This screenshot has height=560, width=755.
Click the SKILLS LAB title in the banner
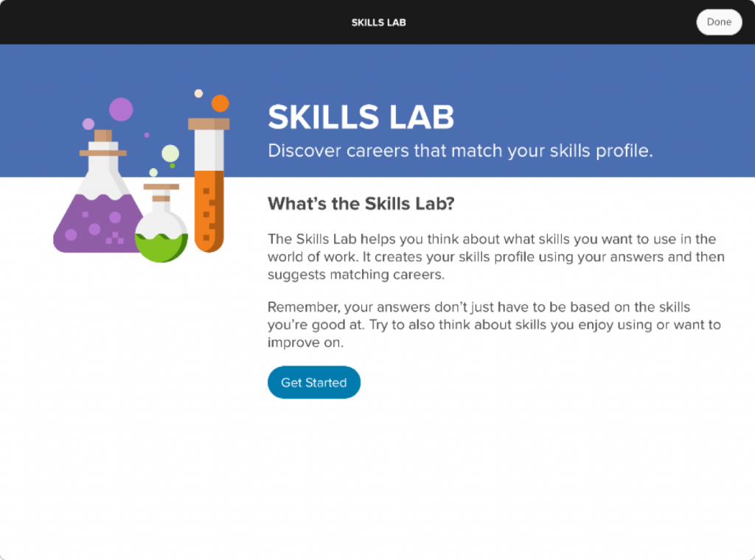coord(361,117)
